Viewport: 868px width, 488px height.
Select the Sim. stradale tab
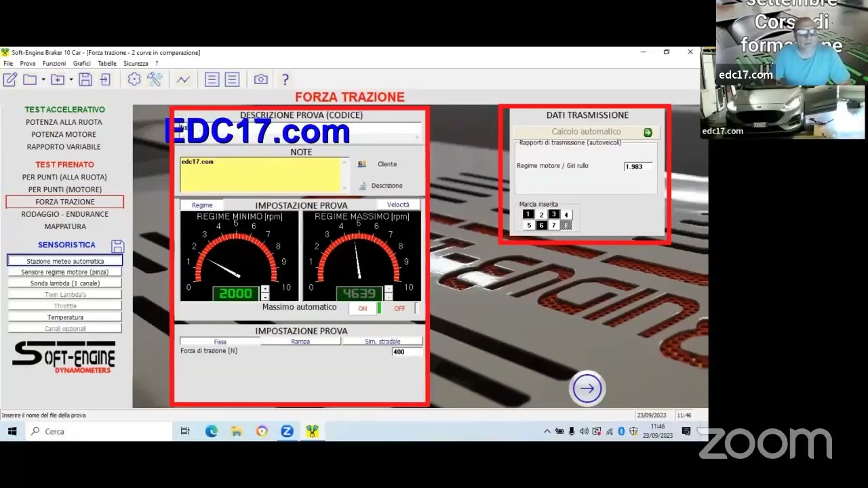pos(382,342)
